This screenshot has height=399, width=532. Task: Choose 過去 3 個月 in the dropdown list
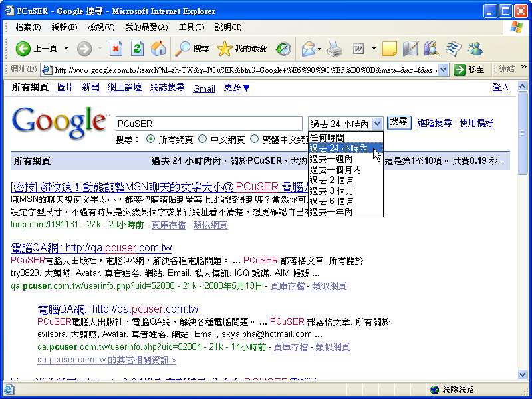(x=346, y=191)
